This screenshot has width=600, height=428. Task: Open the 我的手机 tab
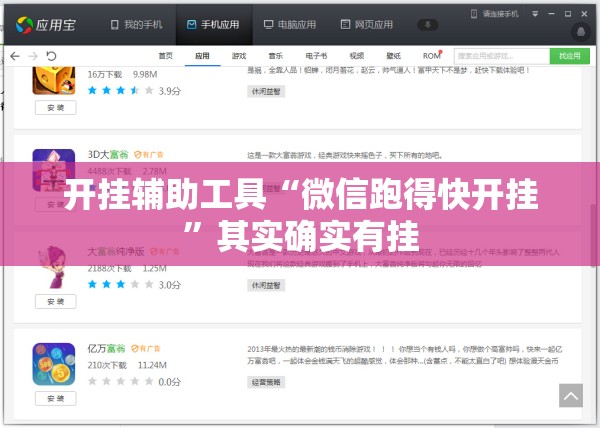[x=136, y=25]
